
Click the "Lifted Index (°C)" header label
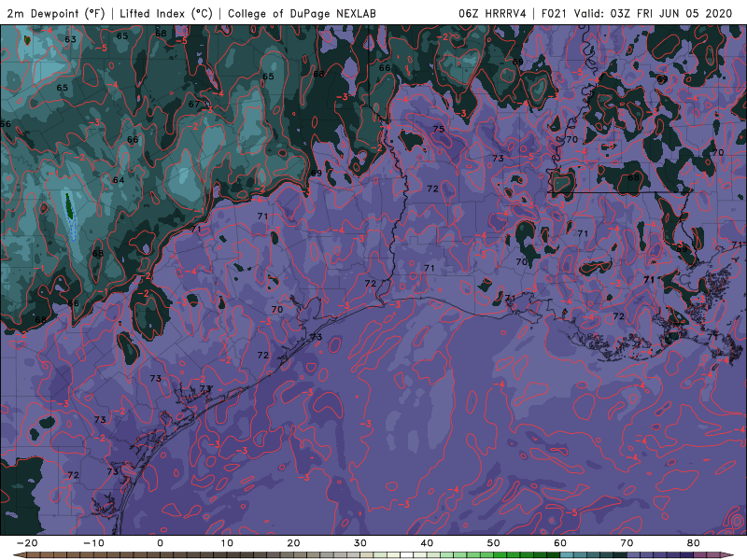[166, 13]
